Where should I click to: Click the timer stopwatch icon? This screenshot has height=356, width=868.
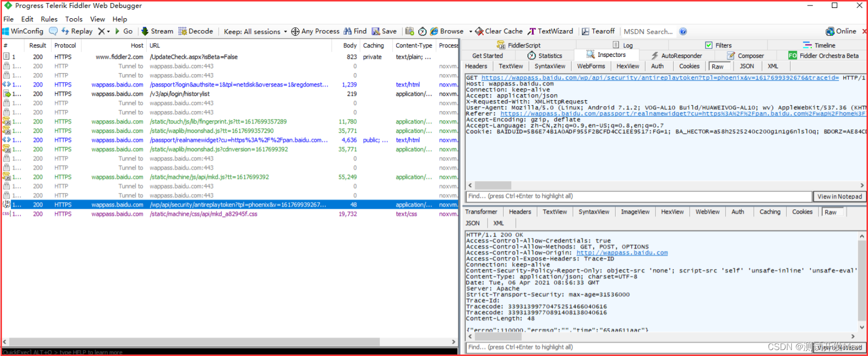(x=422, y=31)
